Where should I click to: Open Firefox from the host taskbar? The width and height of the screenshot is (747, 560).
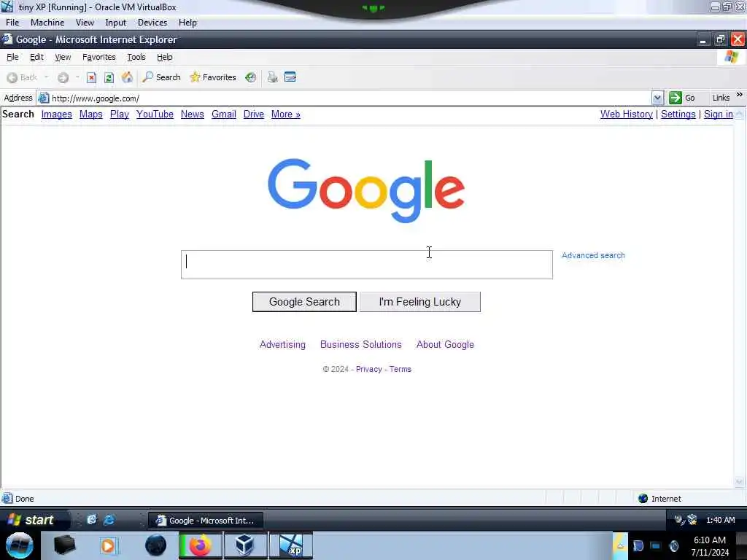pos(200,545)
